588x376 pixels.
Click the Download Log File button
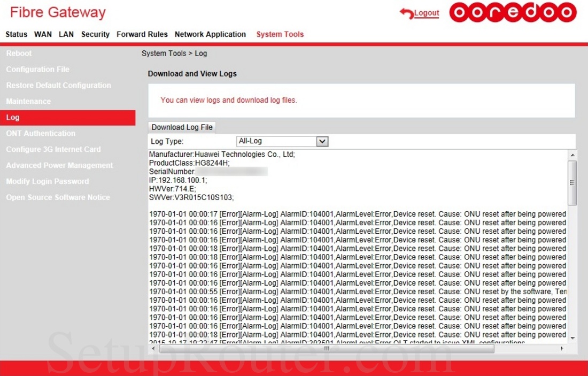[181, 127]
